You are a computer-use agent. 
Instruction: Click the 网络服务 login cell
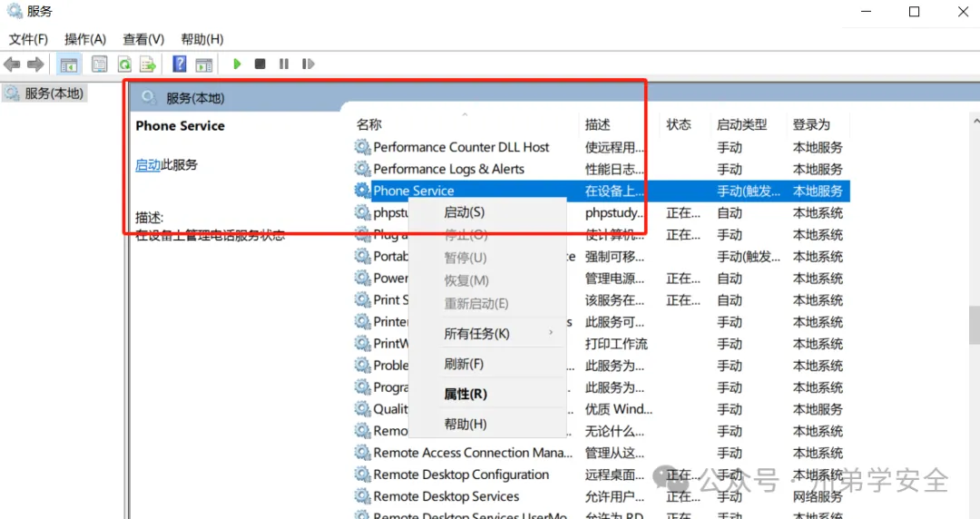818,496
